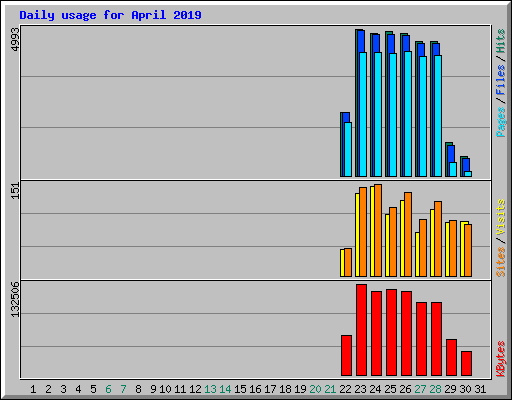
Task: Click the red KBytes bar for day 29
Action: (451, 358)
